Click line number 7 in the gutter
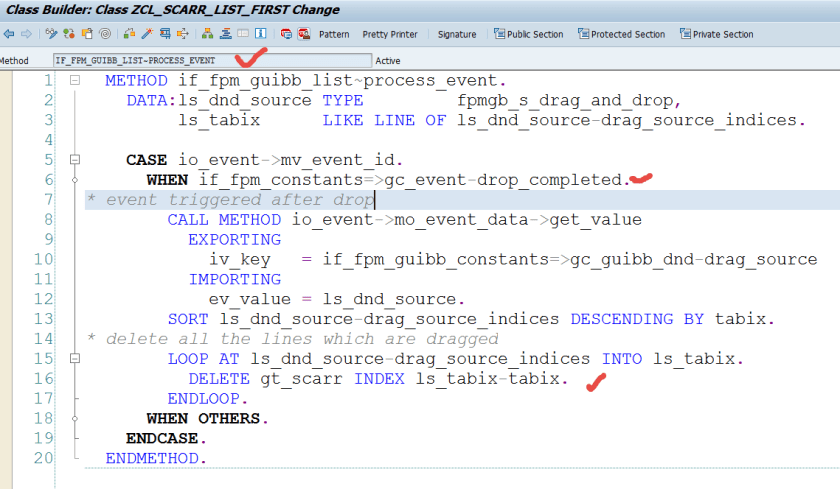 pyautogui.click(x=48, y=200)
